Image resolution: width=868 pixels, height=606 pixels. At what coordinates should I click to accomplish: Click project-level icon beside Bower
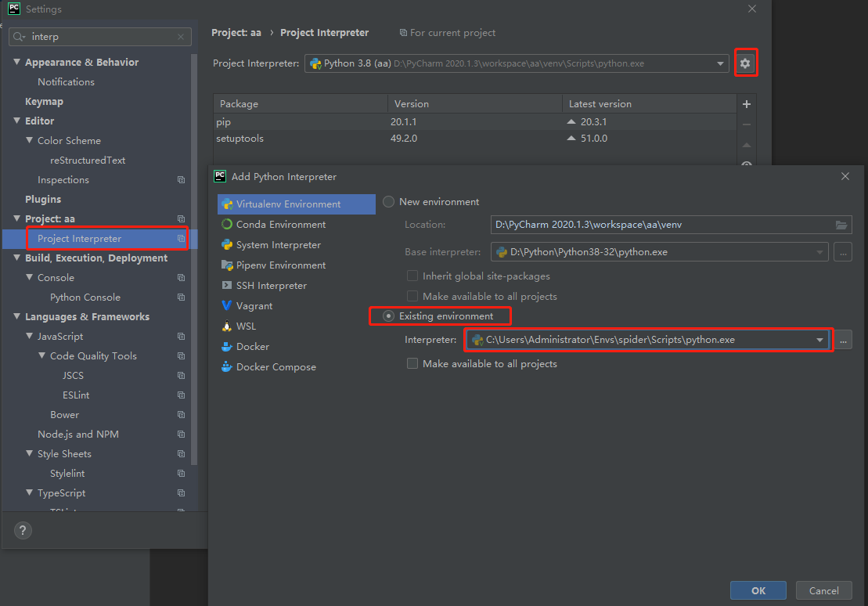[x=181, y=415]
